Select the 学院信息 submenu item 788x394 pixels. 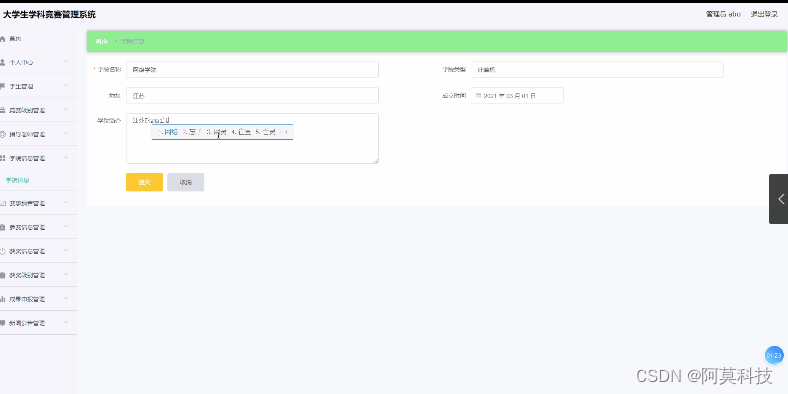(38, 180)
